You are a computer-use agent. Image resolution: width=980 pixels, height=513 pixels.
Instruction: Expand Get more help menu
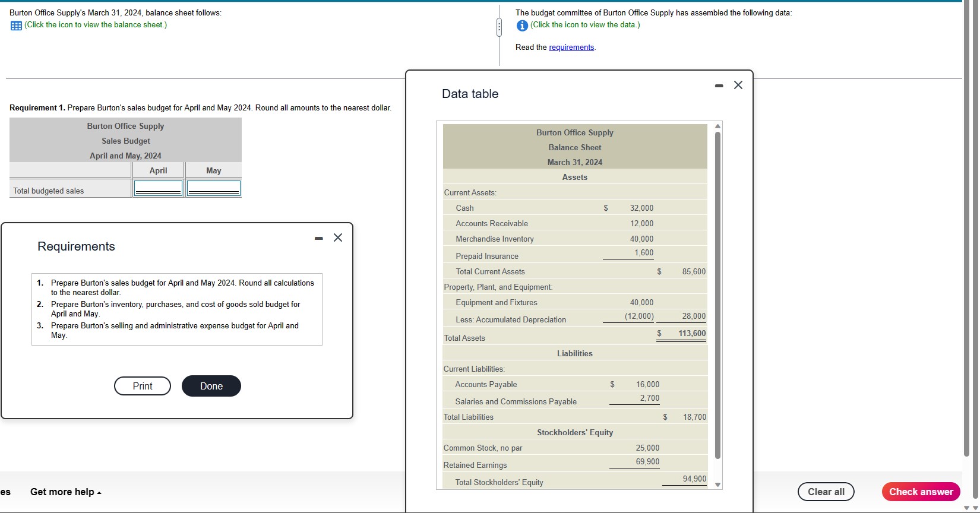pyautogui.click(x=66, y=492)
